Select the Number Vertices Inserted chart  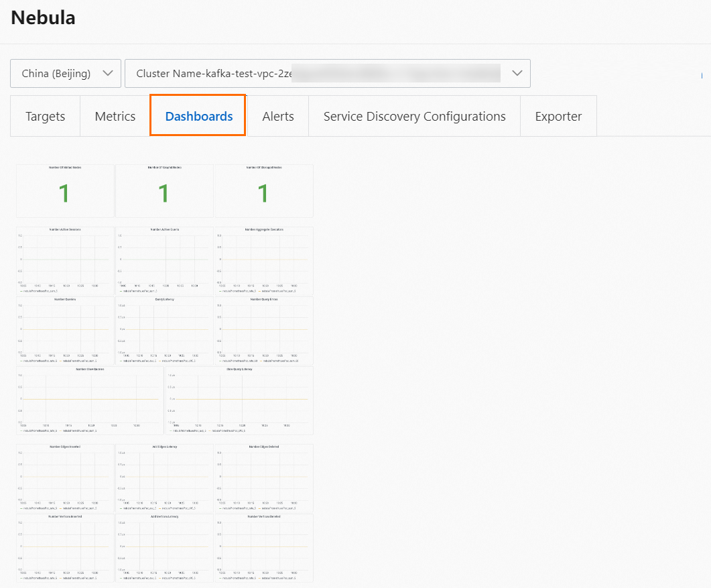(65, 548)
